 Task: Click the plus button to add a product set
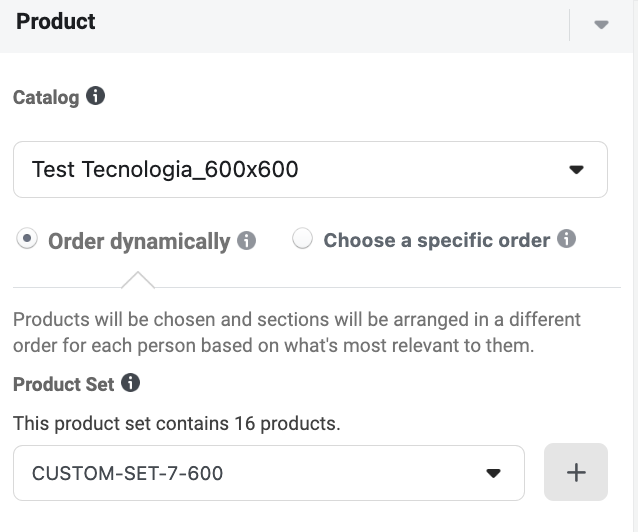576,472
